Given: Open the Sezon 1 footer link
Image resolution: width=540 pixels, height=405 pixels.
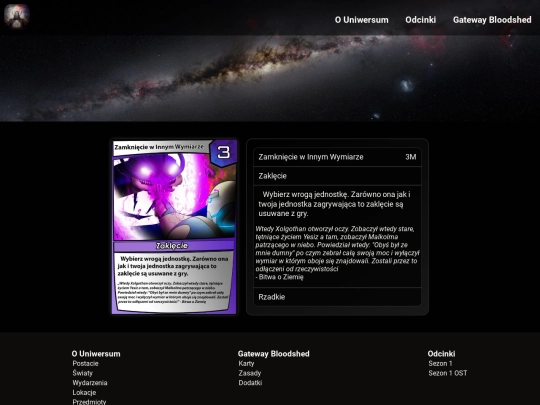Looking at the screenshot, I should tap(440, 363).
